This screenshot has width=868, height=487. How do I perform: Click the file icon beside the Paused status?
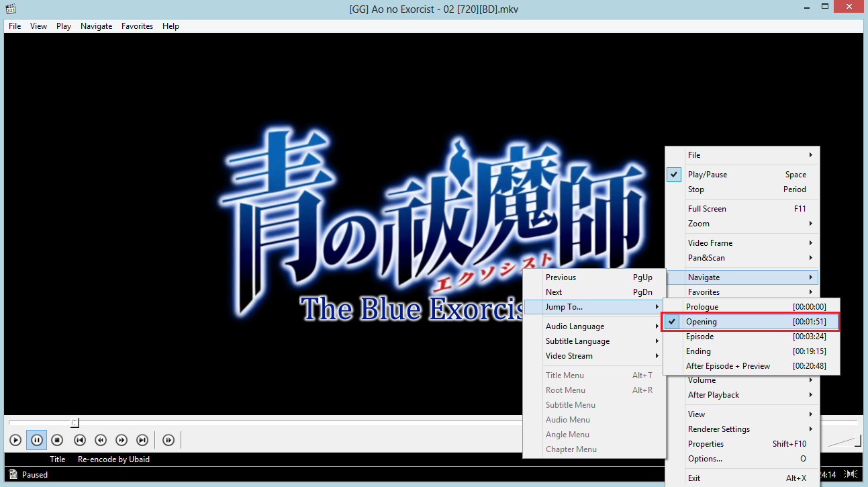(13, 474)
